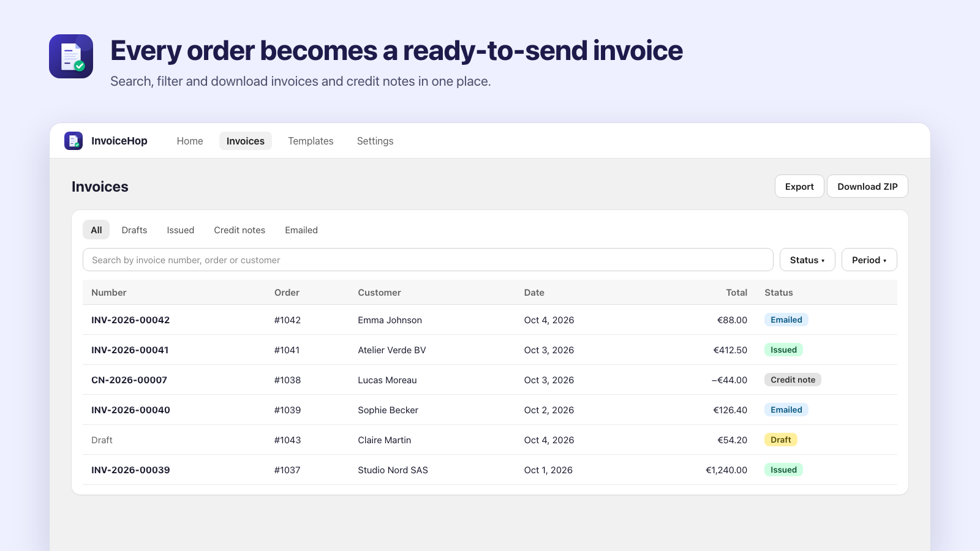Click the Status column header
This screenshot has width=980, height=551.
tap(778, 293)
